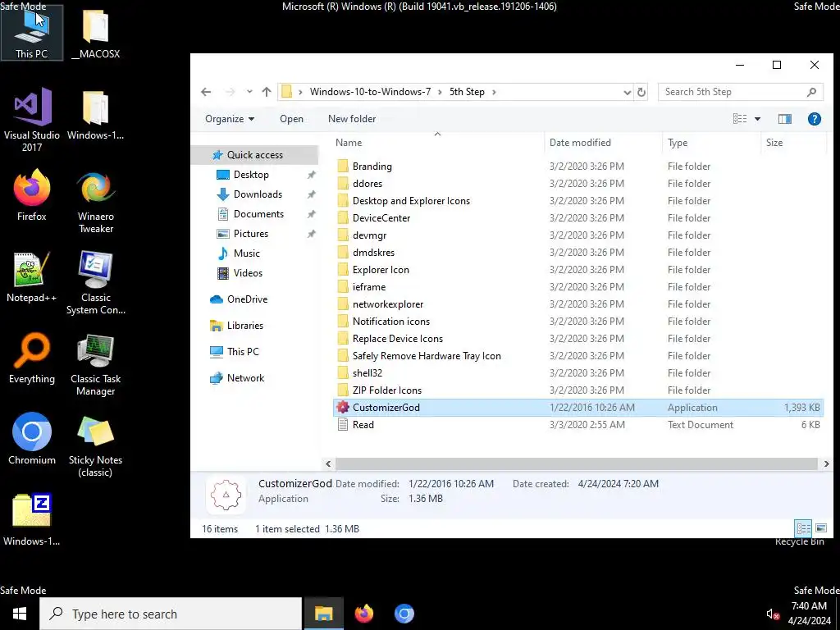
Task: Open Classic Task Manager shortcut
Action: 96,363
